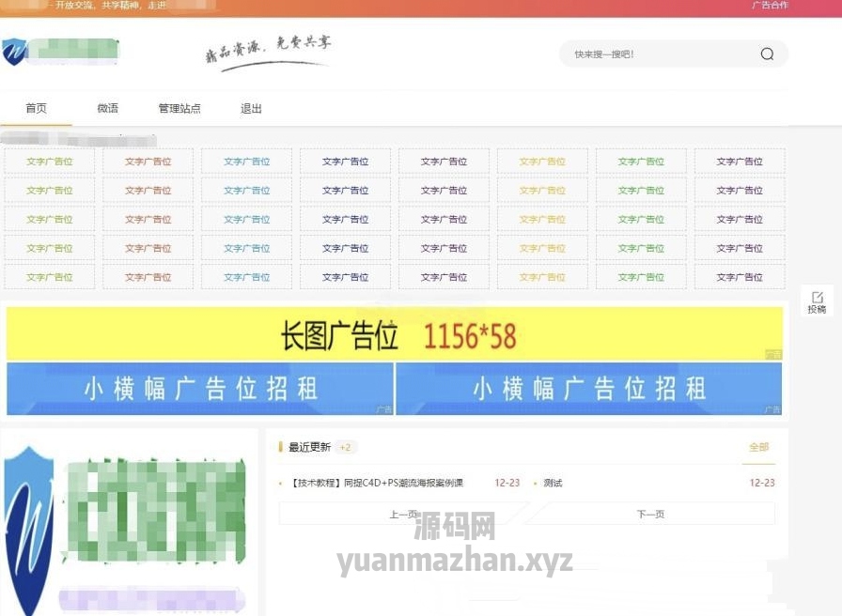The image size is (842, 616).
Task: Click the shield-shaped site logo
Action: tap(16, 52)
